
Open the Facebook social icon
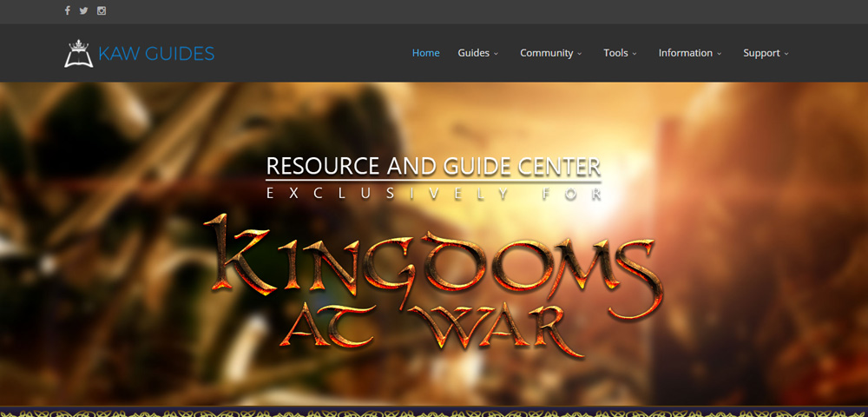point(68,10)
